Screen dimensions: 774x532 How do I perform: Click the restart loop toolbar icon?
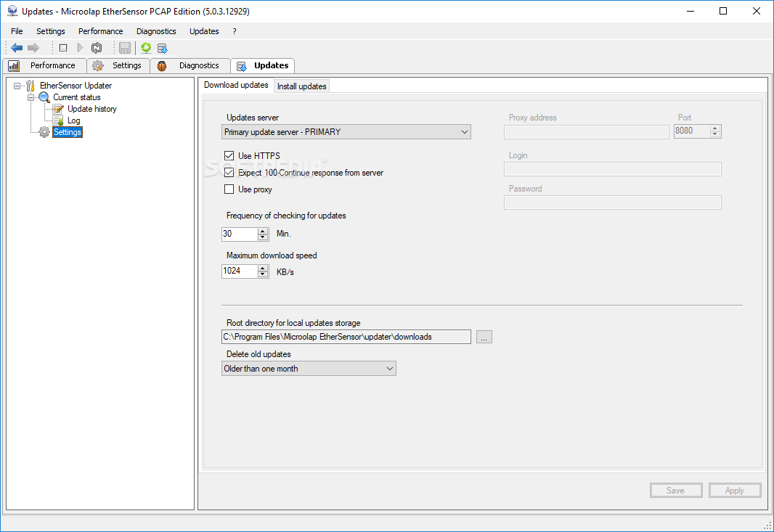pos(97,48)
